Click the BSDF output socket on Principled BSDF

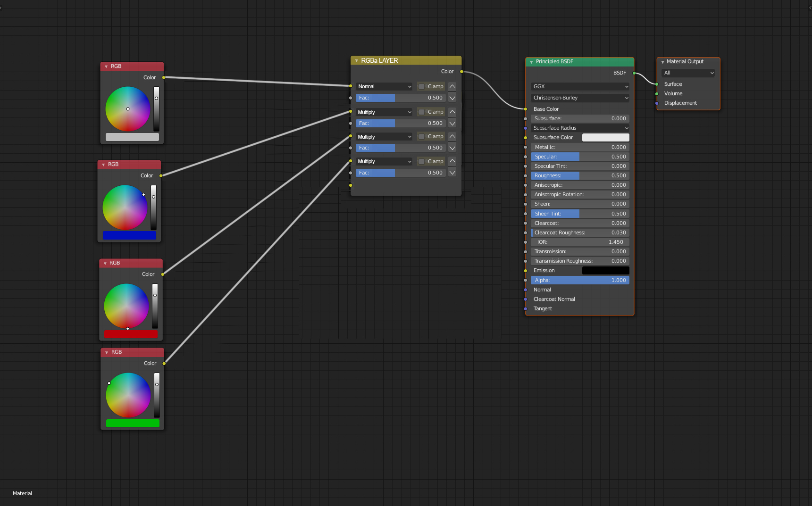pos(634,73)
